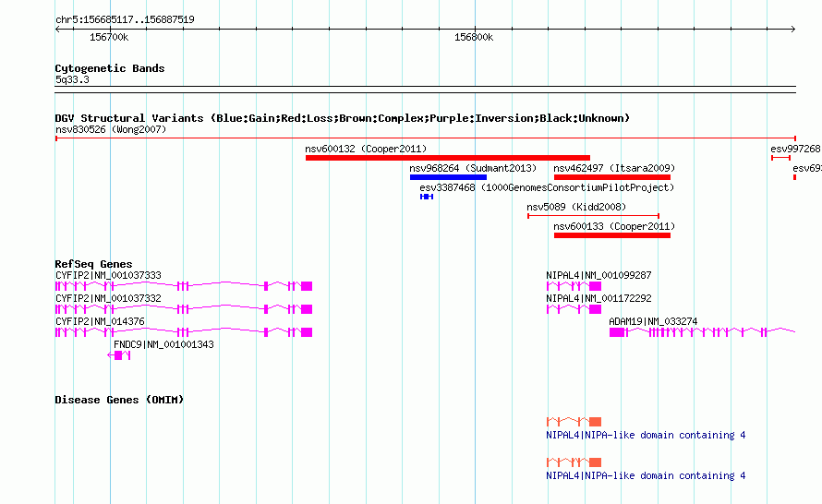Click the nsv5089 (Kidd2008) label

click(x=576, y=207)
